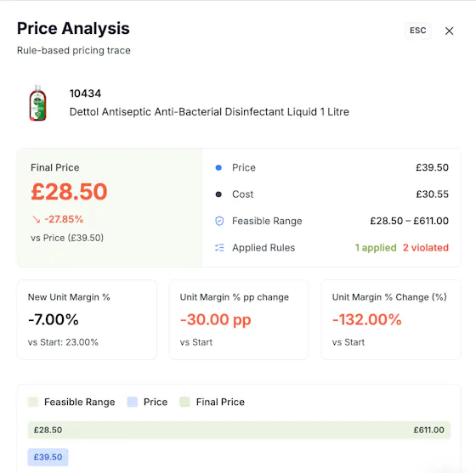Image resolution: width=476 pixels, height=473 pixels.
Task: Open the 1 applied rules link
Action: pyautogui.click(x=376, y=248)
